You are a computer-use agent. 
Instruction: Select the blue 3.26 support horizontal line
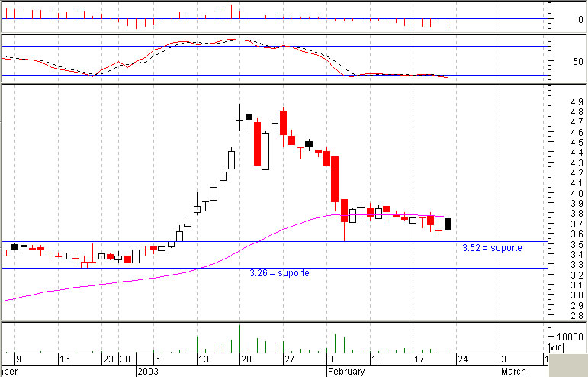pyautogui.click(x=275, y=268)
